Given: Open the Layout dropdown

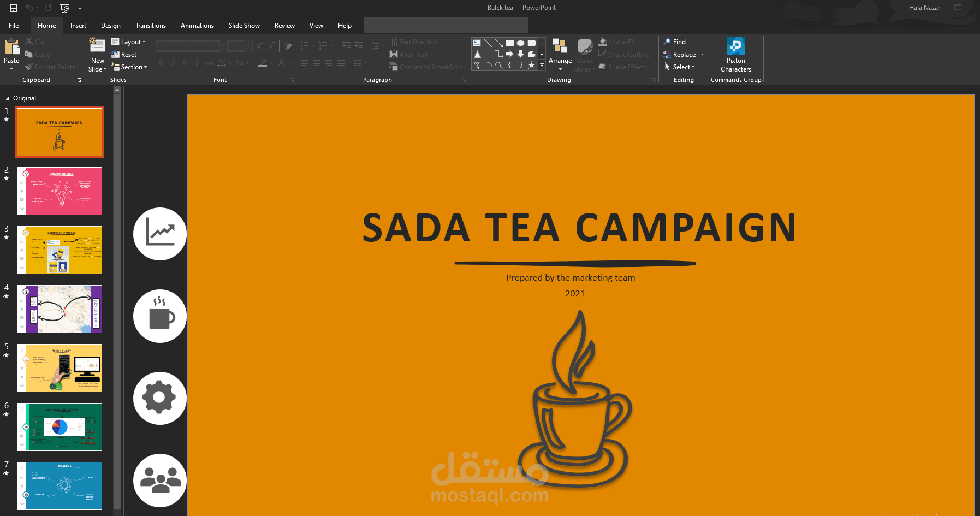Looking at the screenshot, I should [x=128, y=42].
